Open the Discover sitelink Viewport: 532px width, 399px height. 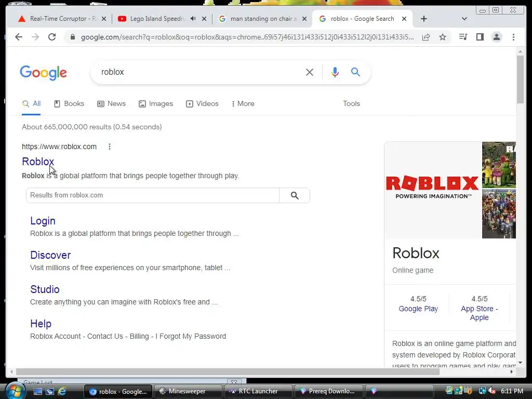point(50,255)
